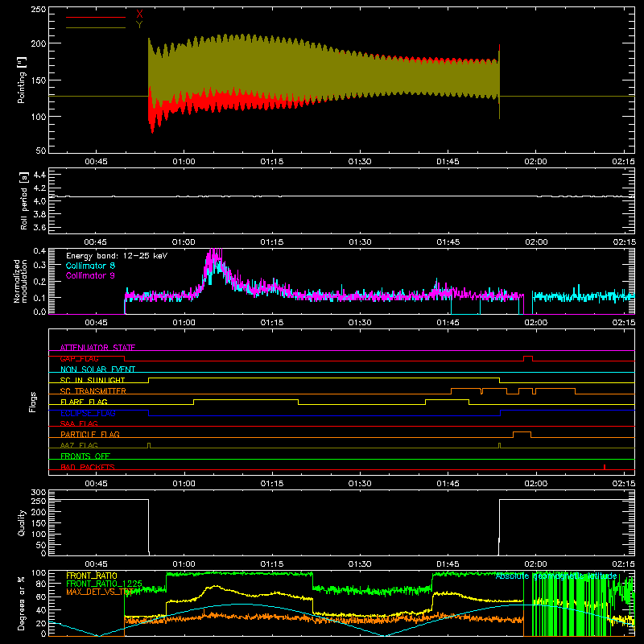644x644 pixels.
Task: Click the 01:15 tick under the Pointing plot
Action: pos(272,162)
